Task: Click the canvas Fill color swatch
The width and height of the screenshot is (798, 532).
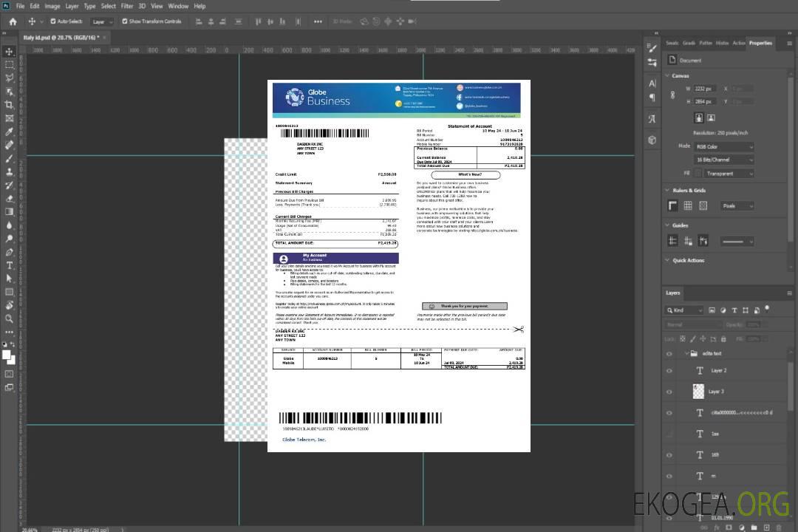Action: [x=698, y=174]
